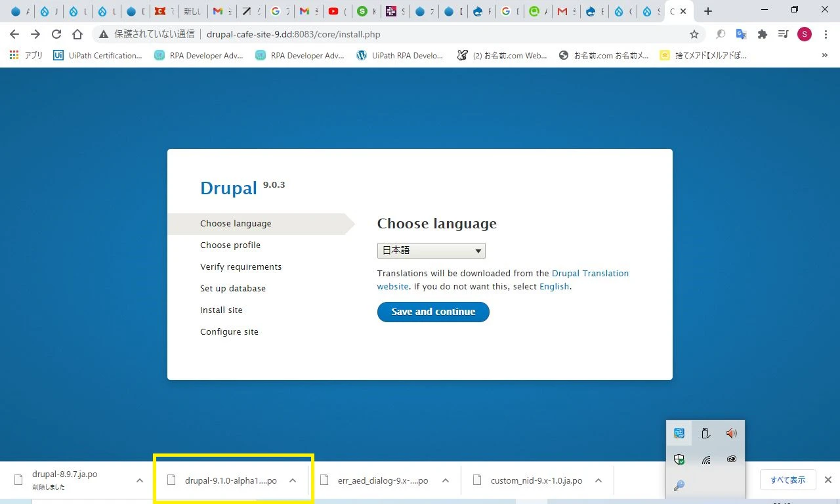The height and width of the screenshot is (504, 840).
Task: Open the 捨てメアド bookmark
Action: pos(704,56)
